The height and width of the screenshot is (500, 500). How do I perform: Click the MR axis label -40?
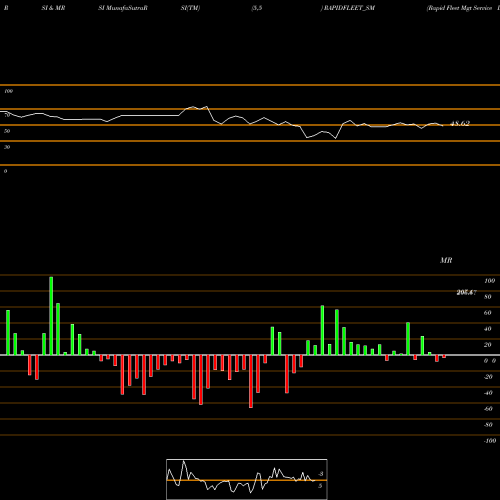pos(488,393)
